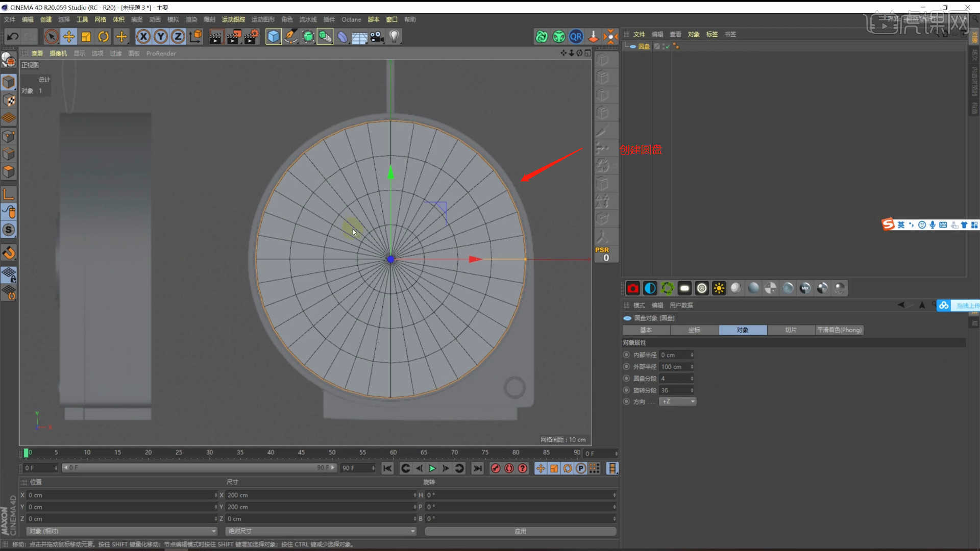Click frame 45 on the timeline ruler
The height and width of the screenshot is (551, 980).
pos(301,453)
